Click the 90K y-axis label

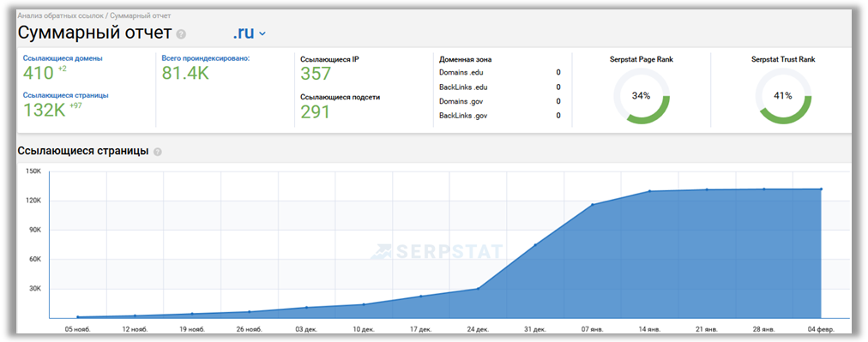(x=35, y=231)
